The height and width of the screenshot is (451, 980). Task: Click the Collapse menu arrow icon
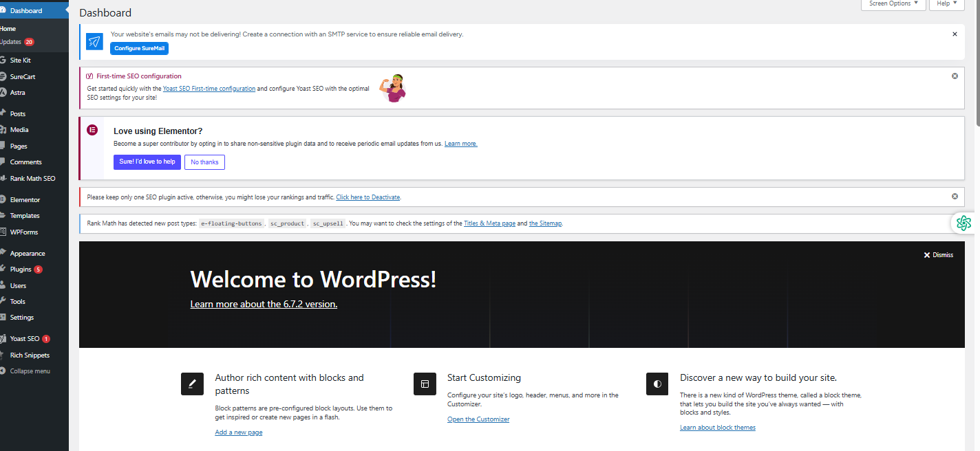pos(3,371)
